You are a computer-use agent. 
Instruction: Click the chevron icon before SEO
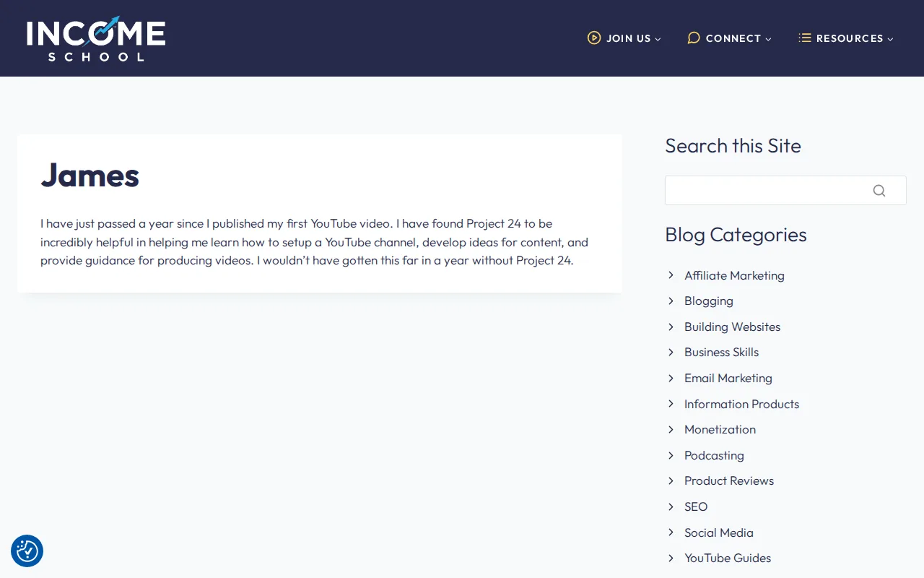point(671,506)
